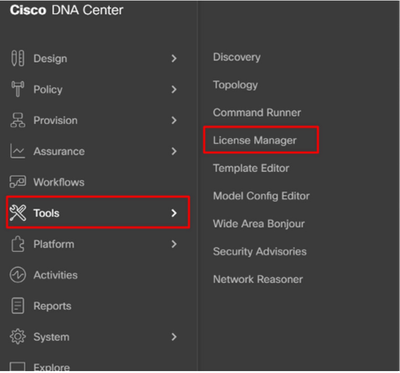Open the Provision menu item
The image size is (400, 373).
[55, 120]
